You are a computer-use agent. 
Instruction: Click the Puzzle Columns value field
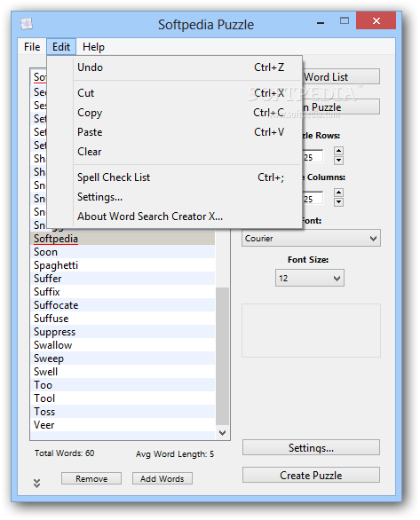313,198
